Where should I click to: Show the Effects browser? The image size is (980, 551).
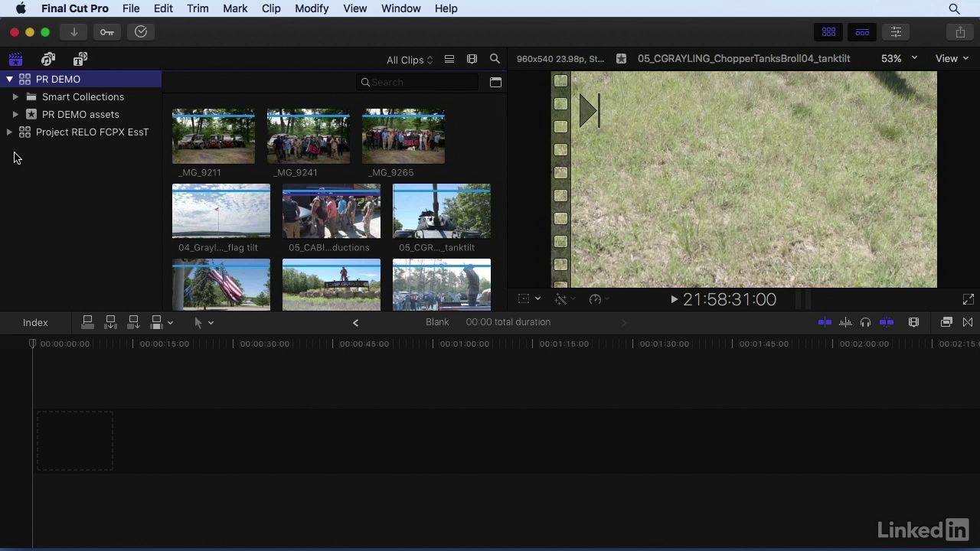tap(946, 322)
